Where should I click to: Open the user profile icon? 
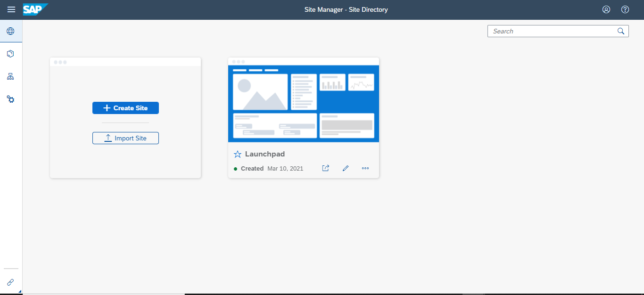(606, 9)
